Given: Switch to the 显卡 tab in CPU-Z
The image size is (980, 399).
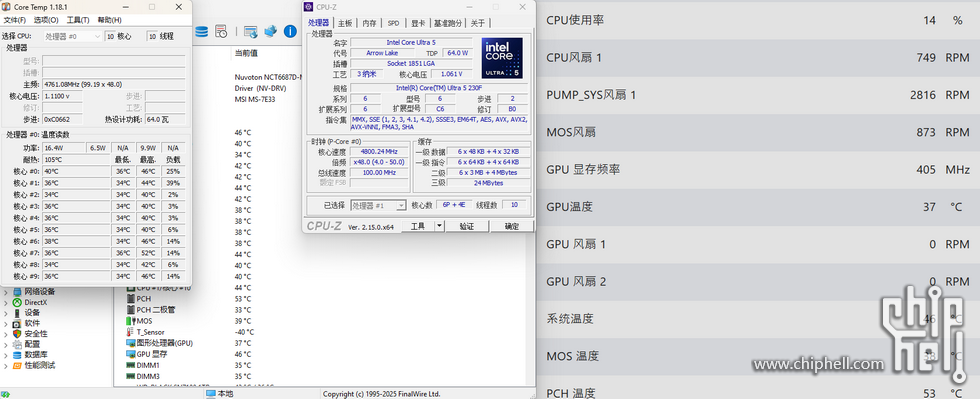Looking at the screenshot, I should point(418,23).
